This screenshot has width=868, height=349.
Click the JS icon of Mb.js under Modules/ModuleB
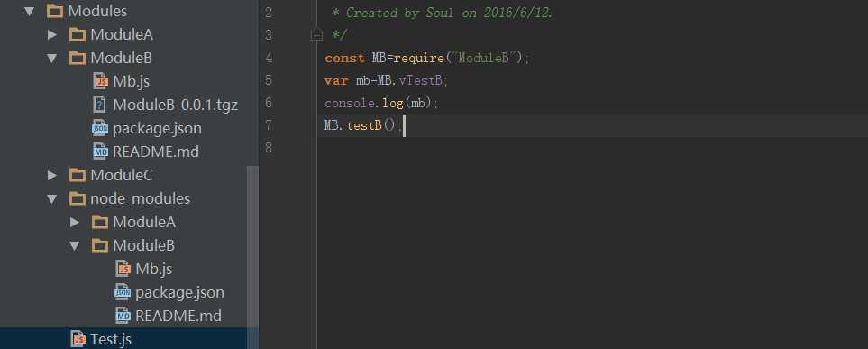point(100,81)
